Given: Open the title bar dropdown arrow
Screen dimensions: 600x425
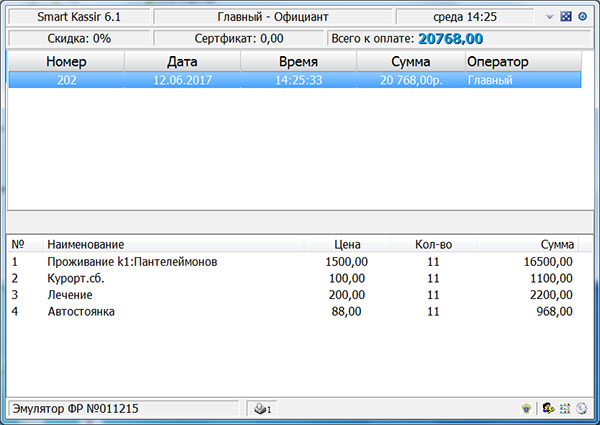Looking at the screenshot, I should 550,17.
